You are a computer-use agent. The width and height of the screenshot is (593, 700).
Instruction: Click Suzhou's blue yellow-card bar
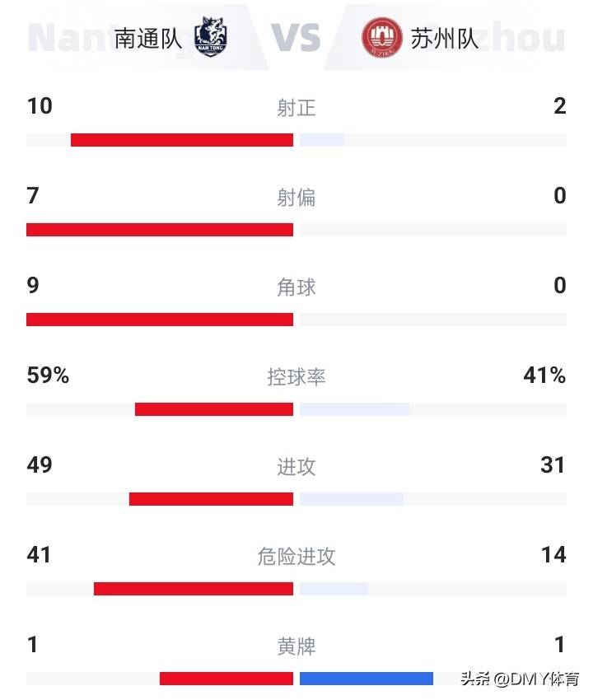pyautogui.click(x=367, y=678)
